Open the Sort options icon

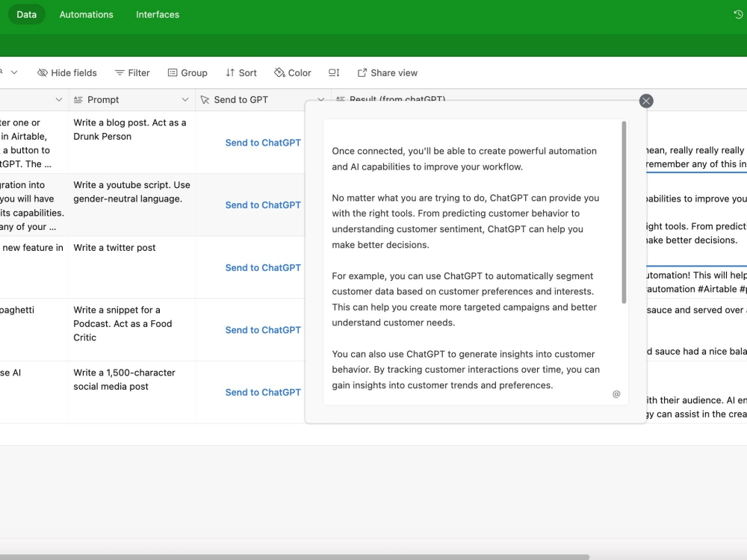(x=229, y=72)
